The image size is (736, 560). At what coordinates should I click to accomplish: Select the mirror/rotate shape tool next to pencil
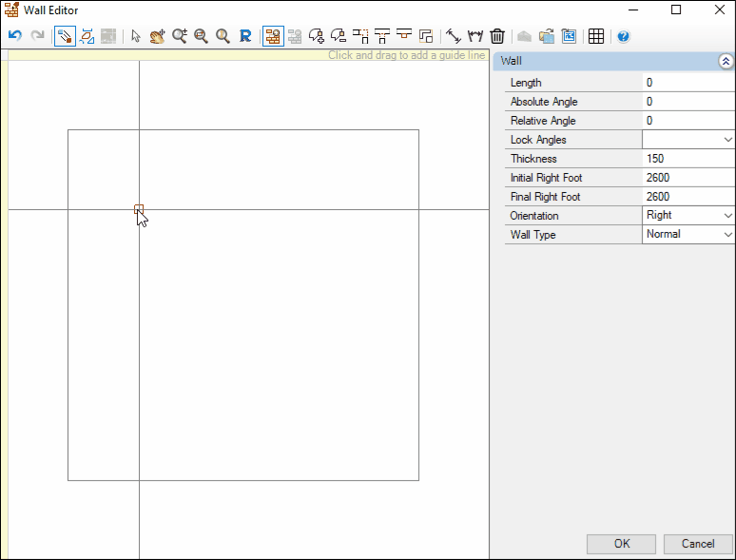click(x=87, y=36)
